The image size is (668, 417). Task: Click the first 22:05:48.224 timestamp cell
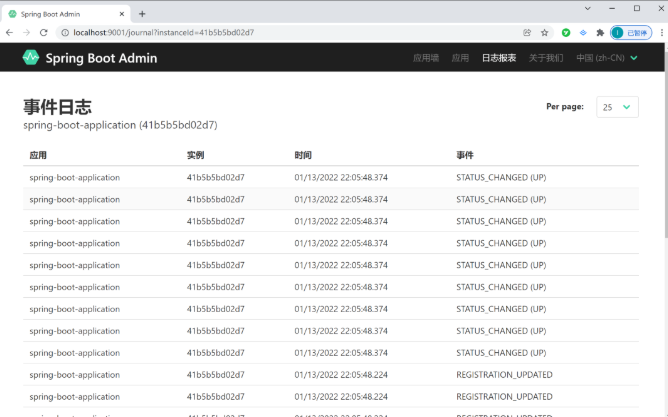coord(341,375)
